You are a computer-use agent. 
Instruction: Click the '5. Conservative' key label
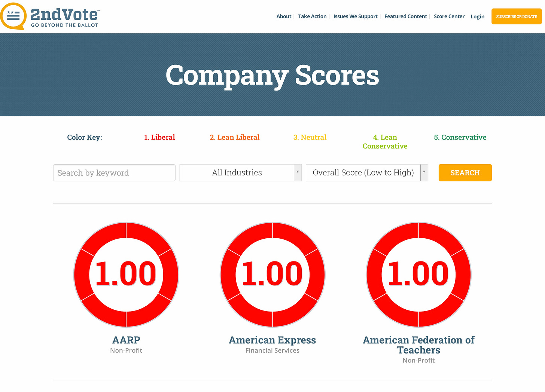[460, 137]
